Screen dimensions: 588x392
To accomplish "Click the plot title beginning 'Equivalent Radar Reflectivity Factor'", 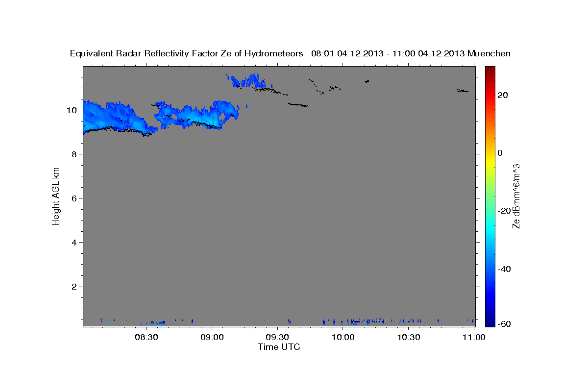I will coord(290,53).
